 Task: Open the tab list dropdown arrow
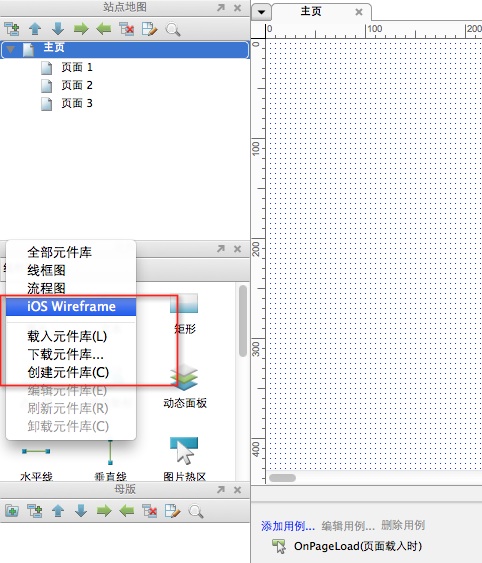click(261, 12)
